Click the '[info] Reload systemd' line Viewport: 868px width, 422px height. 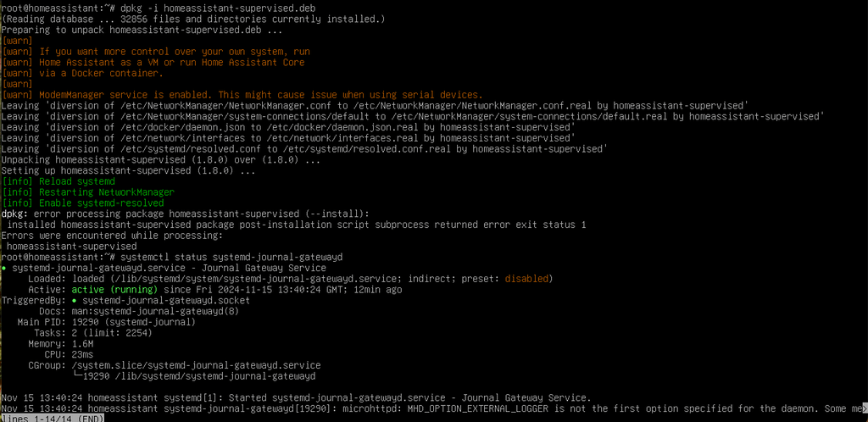(58, 181)
